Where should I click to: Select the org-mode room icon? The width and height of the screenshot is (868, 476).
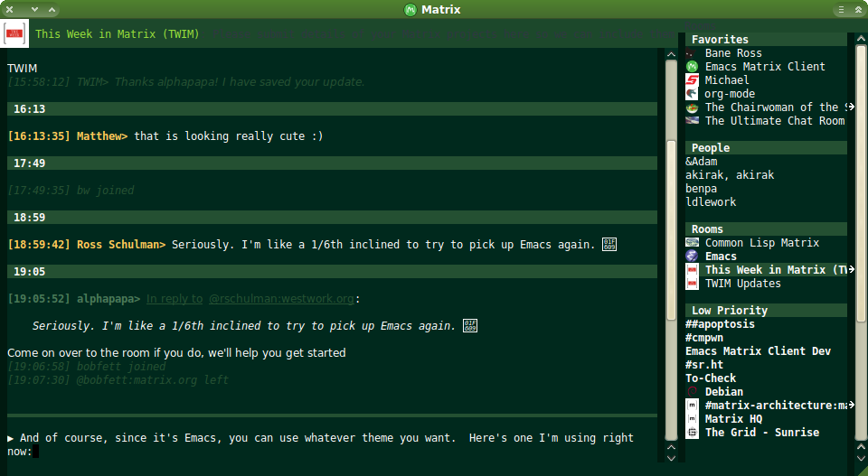click(692, 94)
